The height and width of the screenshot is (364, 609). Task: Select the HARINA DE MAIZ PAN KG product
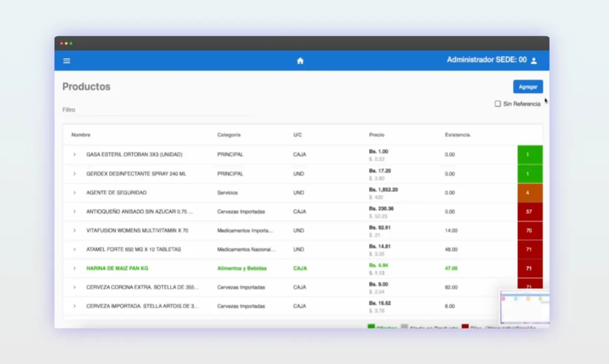coord(117,268)
